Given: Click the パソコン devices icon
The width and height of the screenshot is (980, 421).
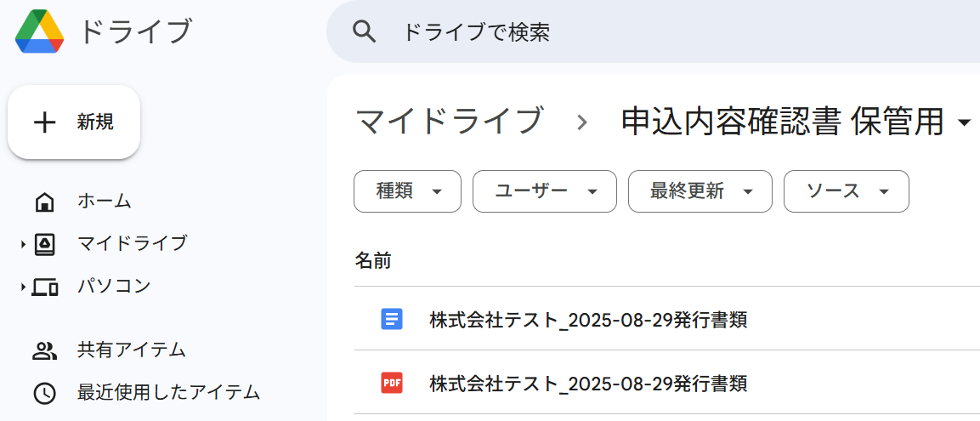Looking at the screenshot, I should 45,287.
